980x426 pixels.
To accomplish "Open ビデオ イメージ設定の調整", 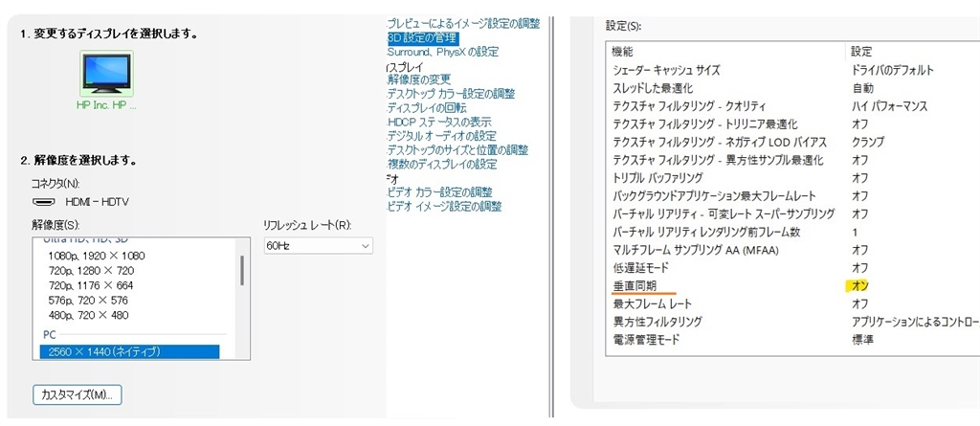I will coord(444,207).
